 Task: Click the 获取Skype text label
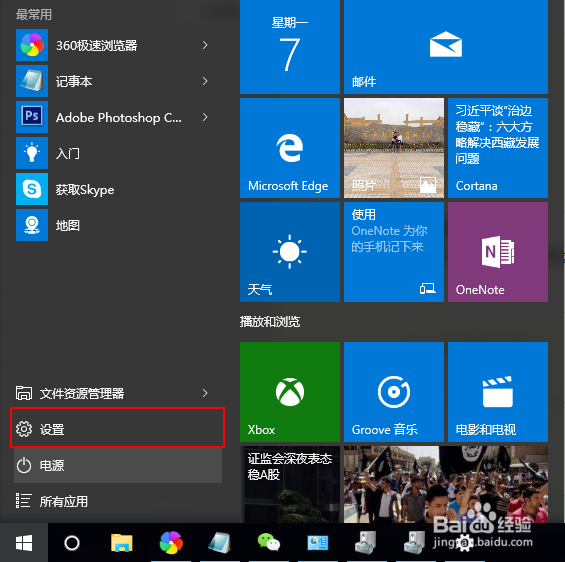(85, 189)
